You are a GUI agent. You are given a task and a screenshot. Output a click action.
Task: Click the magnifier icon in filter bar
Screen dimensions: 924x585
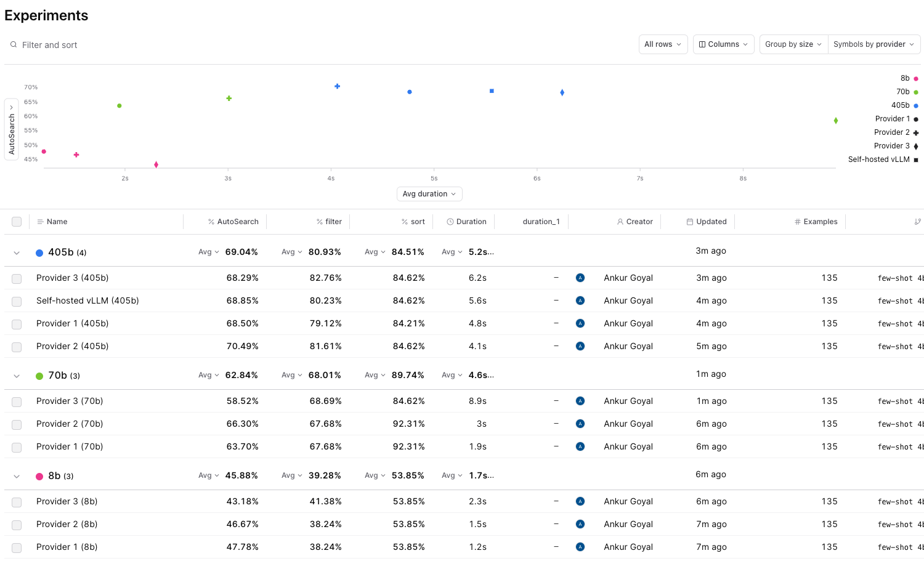(13, 44)
